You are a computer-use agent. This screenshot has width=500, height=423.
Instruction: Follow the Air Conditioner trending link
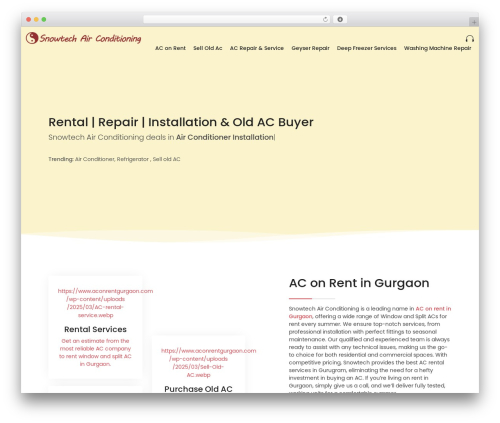point(95,159)
